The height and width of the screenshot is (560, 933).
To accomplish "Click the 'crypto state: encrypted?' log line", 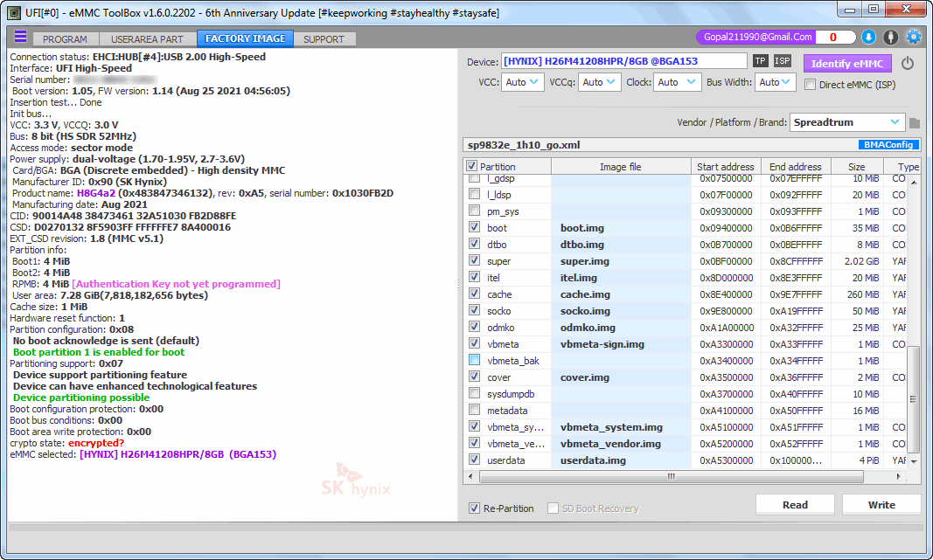I will pyautogui.click(x=67, y=443).
